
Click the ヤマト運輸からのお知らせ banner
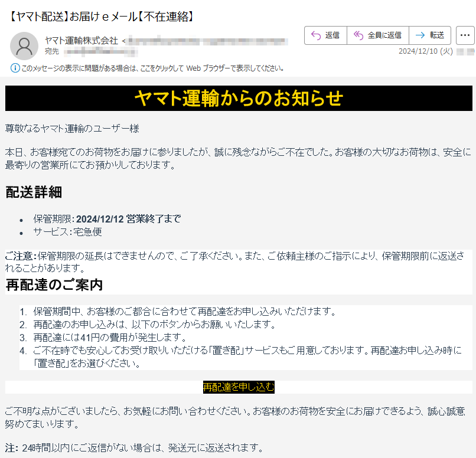239,99
